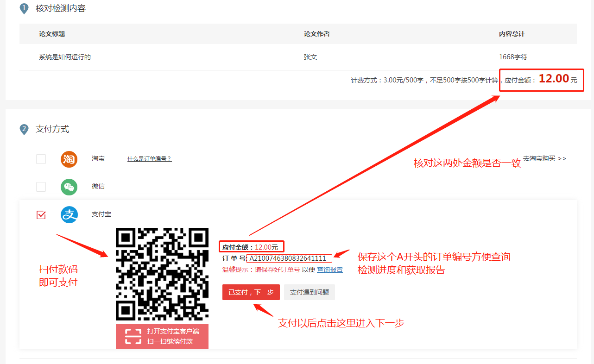Click the 支付遇到问题 button
Screen dimensions: 594x364
(310, 292)
